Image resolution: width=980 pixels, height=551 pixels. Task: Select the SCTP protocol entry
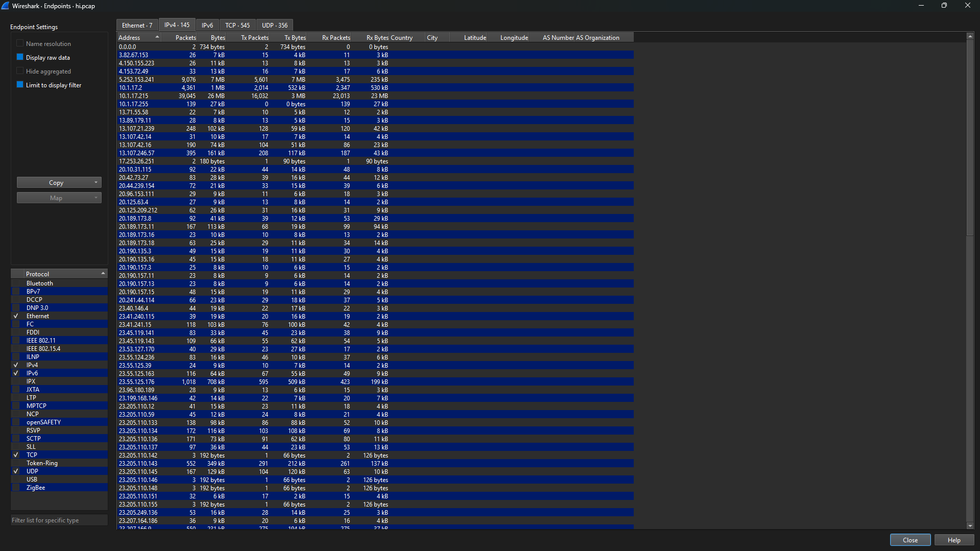59,439
